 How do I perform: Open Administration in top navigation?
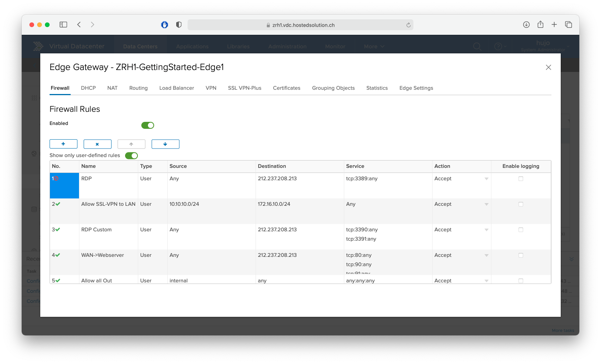coord(287,46)
